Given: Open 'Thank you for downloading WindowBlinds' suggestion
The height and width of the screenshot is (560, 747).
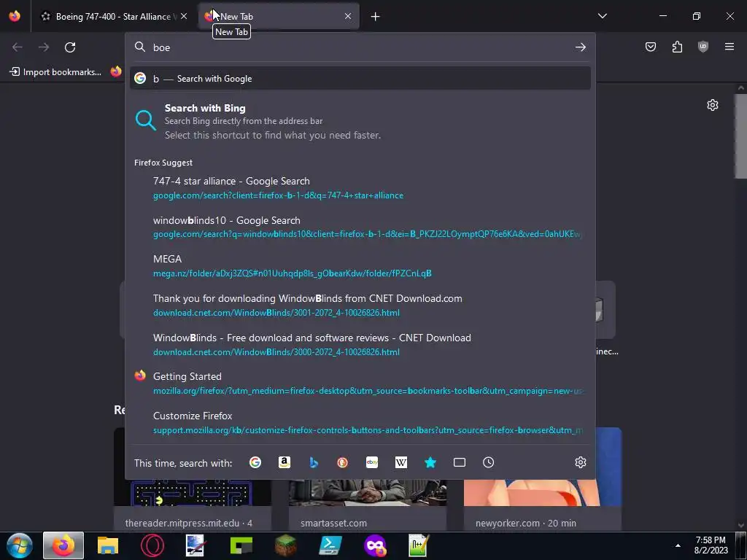Looking at the screenshot, I should pyautogui.click(x=360, y=306).
